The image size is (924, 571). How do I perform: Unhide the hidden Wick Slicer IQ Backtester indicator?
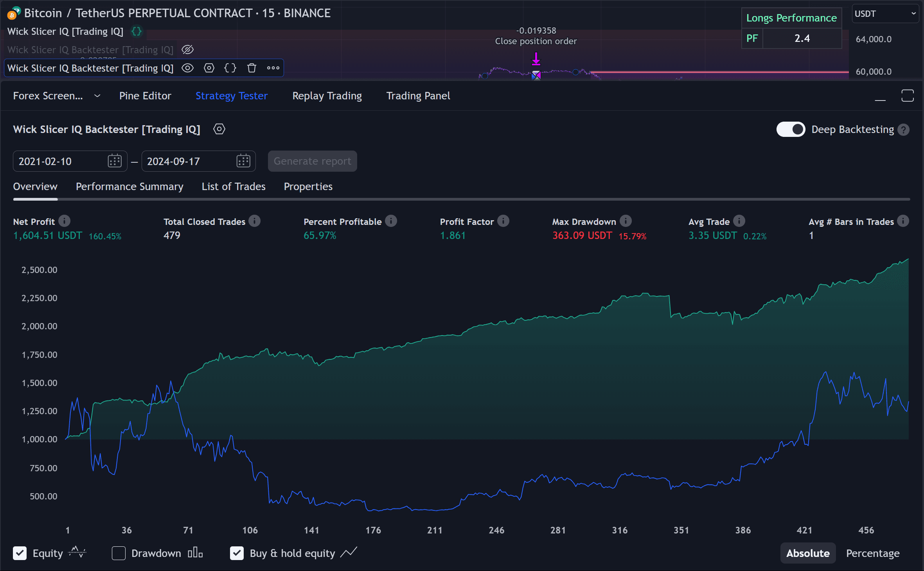(188, 50)
